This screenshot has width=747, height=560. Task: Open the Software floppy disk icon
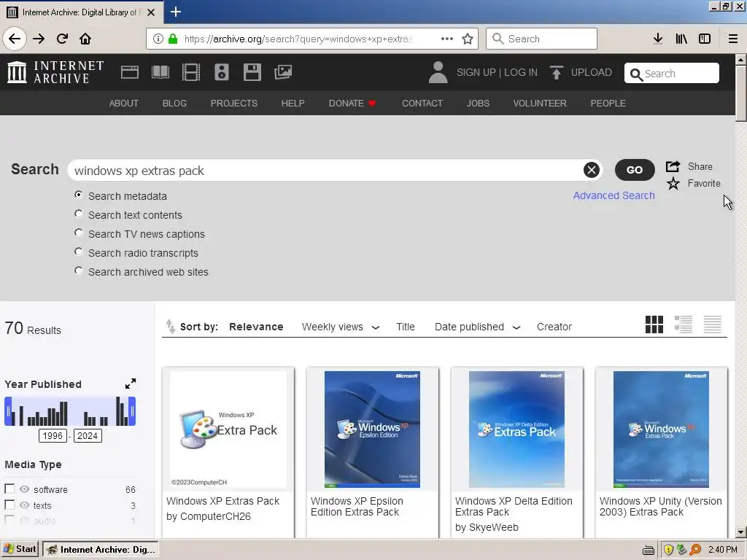(x=252, y=72)
